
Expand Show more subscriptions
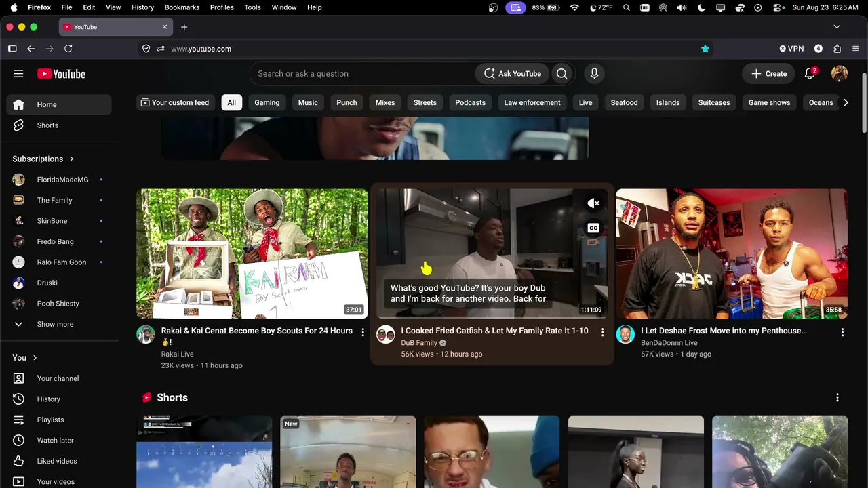pos(59,324)
